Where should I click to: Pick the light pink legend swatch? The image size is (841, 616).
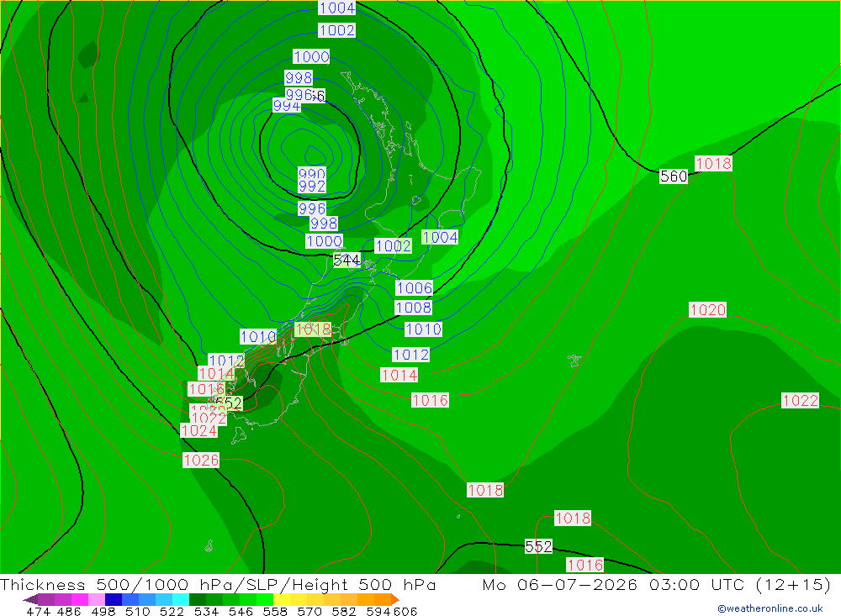coord(97,599)
